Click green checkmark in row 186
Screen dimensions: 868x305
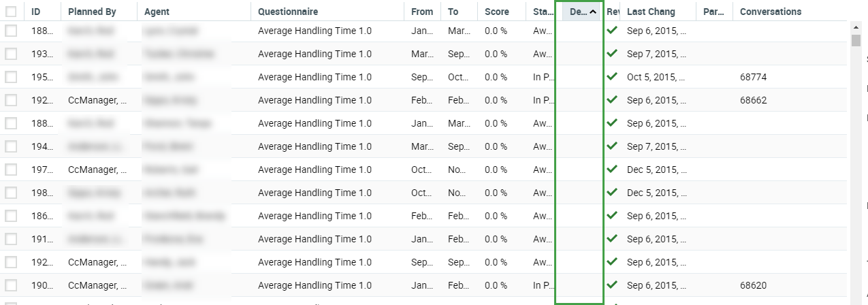(612, 215)
